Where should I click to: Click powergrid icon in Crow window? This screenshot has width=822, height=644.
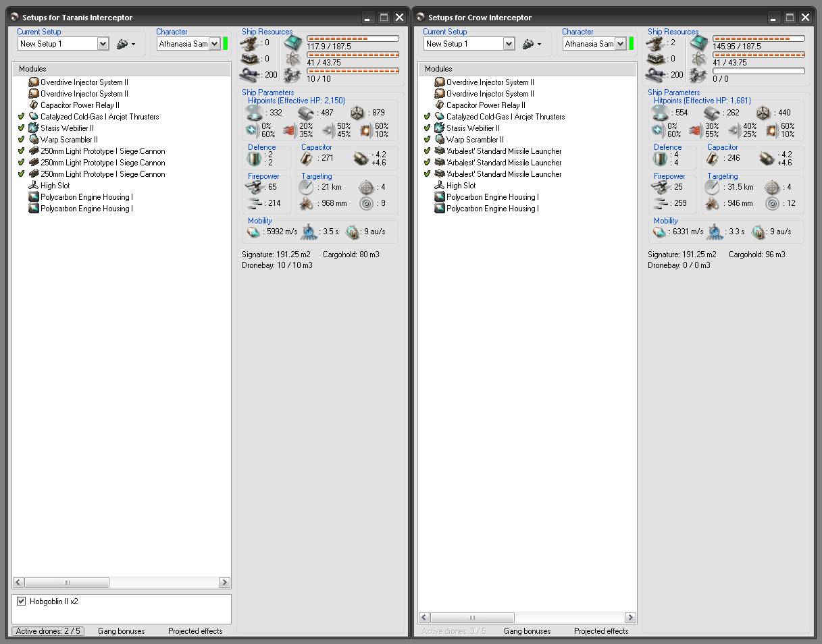click(x=699, y=59)
